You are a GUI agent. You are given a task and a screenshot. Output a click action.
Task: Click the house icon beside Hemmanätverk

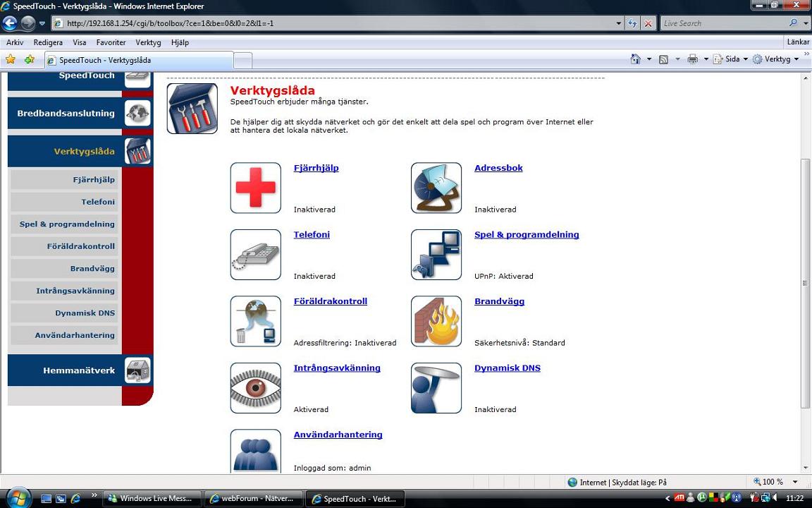tap(137, 370)
